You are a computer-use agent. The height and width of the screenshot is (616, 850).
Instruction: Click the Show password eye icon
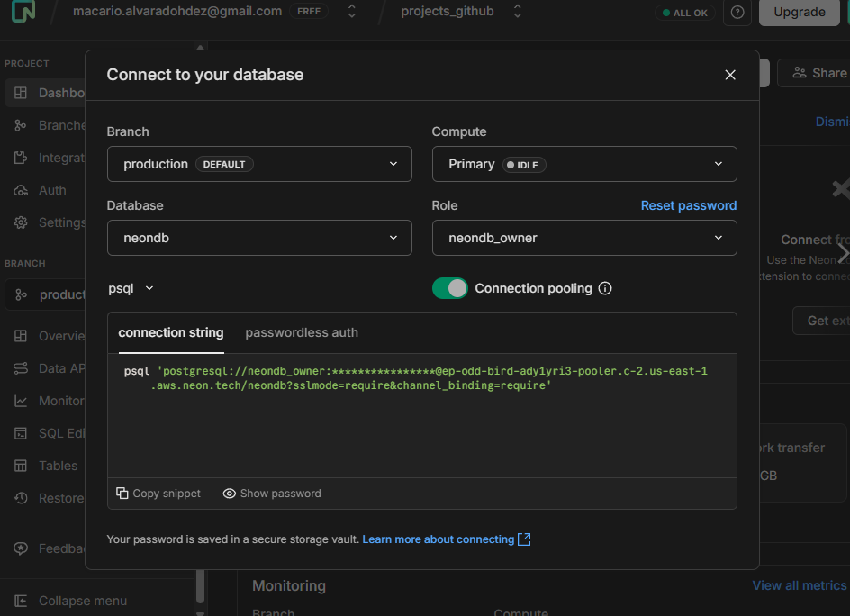[230, 494]
